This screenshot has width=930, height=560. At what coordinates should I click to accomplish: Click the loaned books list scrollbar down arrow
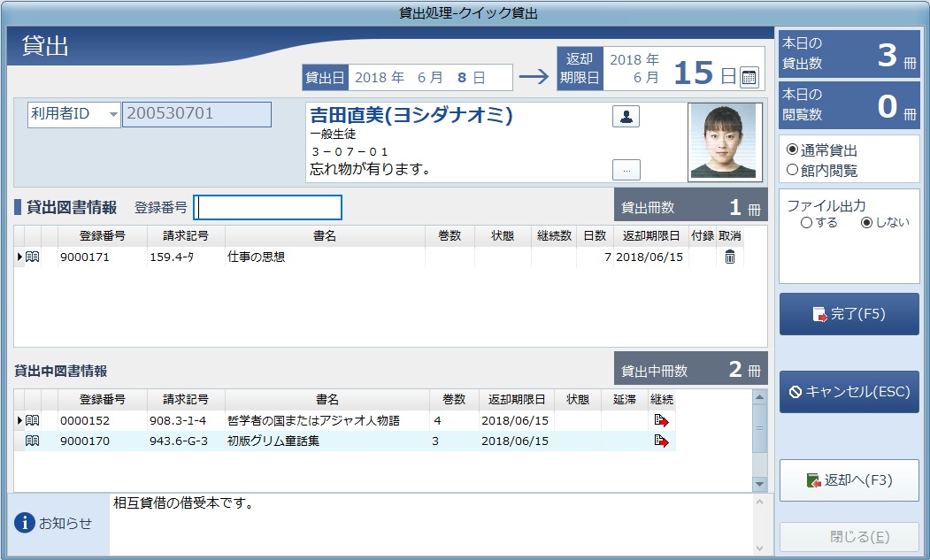(x=760, y=484)
